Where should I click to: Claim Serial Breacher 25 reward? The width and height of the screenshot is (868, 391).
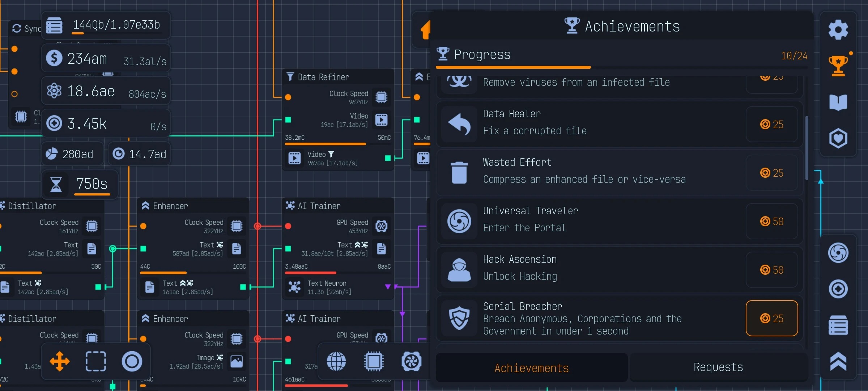[x=771, y=318]
